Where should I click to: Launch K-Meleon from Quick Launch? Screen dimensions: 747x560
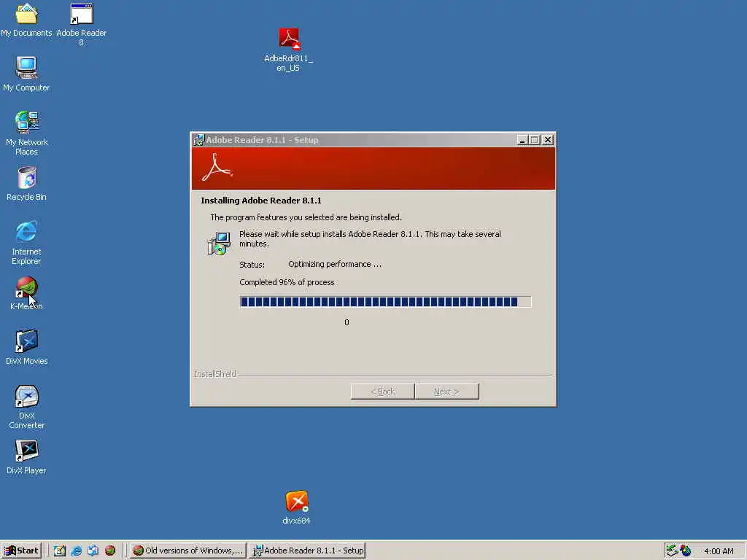point(110,551)
